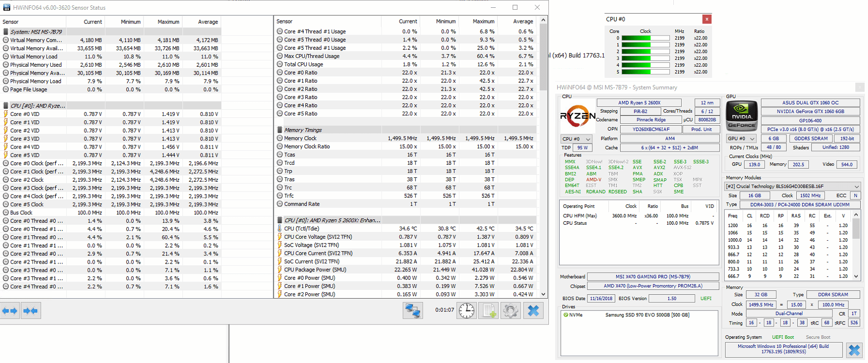Select the Memory Clock Ratio row
Viewport: 868px width, 363px height.
[x=406, y=147]
